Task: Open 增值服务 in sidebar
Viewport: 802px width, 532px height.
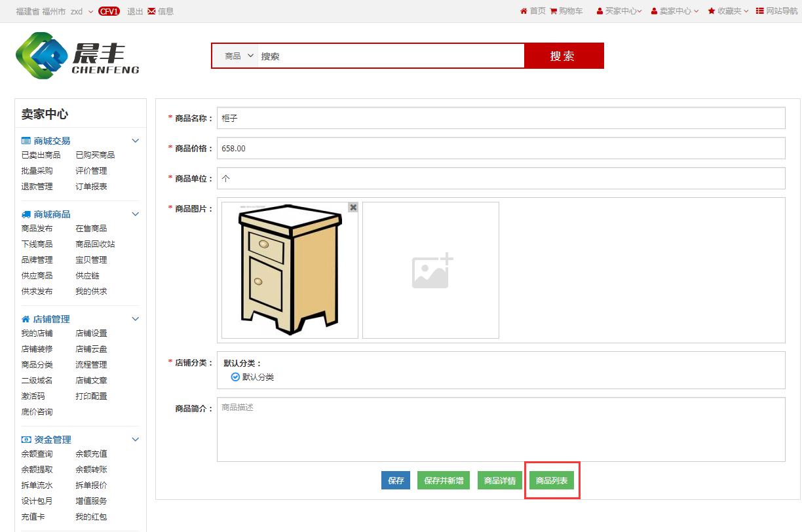Action: [91, 501]
